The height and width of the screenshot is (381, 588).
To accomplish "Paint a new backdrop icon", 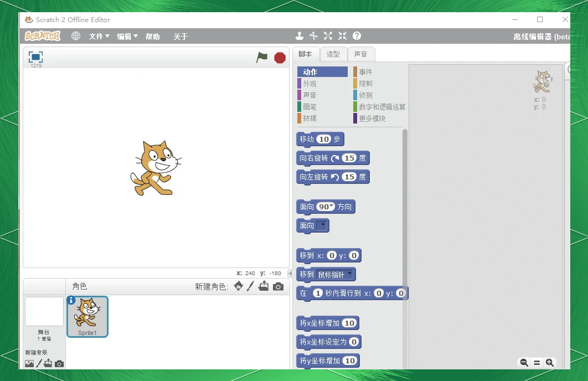I will click(39, 363).
